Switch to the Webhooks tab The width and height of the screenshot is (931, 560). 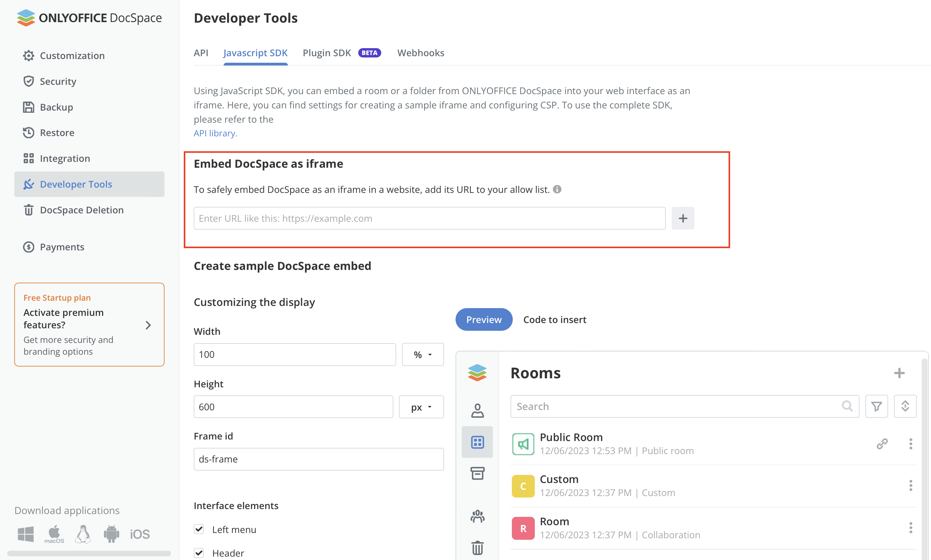click(420, 53)
